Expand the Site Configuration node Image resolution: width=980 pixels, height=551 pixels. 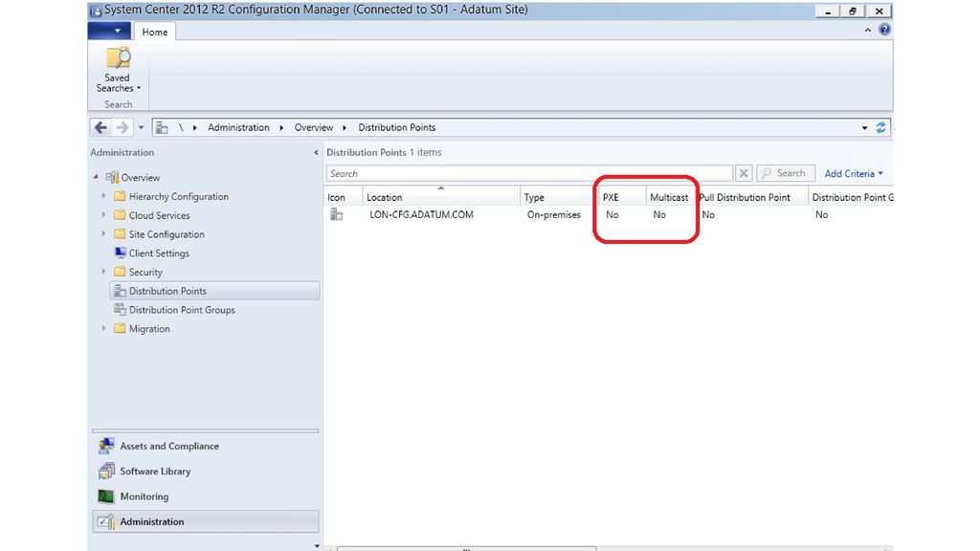coord(103,234)
